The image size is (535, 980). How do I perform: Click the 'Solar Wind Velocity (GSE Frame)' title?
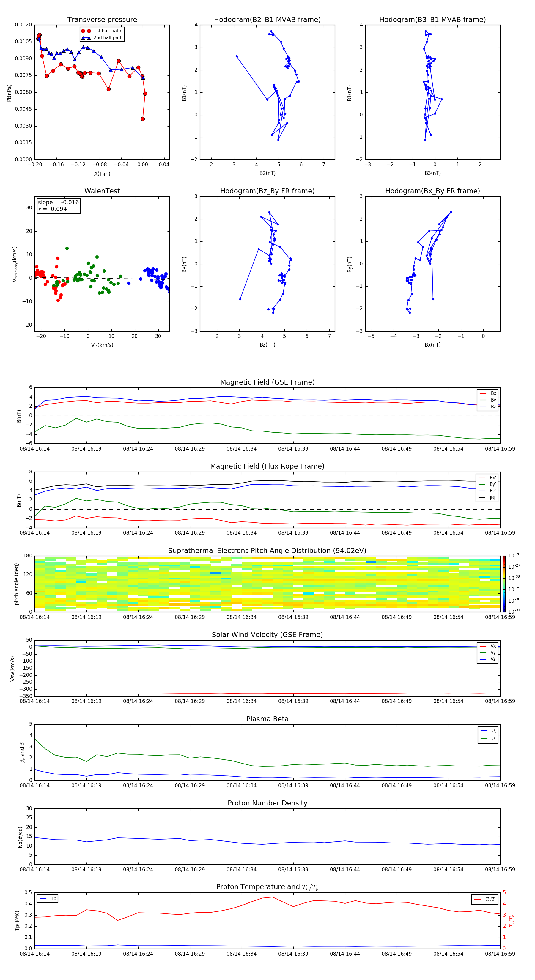(x=267, y=635)
